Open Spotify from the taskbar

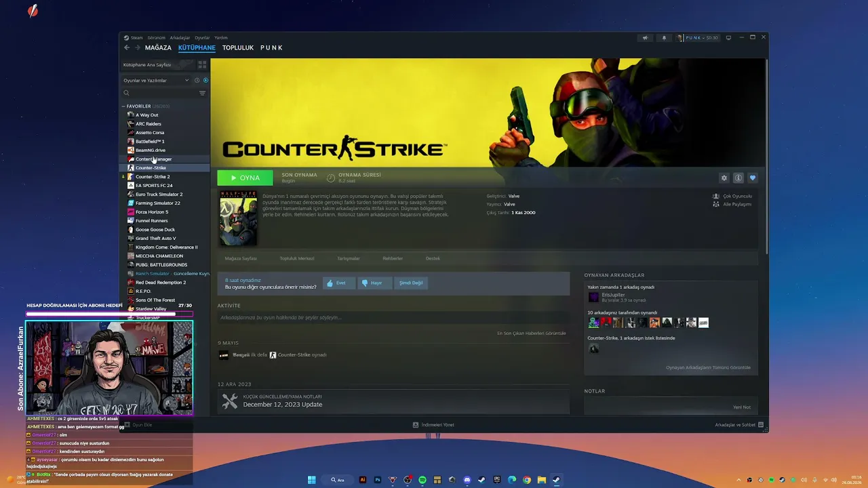[x=422, y=480]
